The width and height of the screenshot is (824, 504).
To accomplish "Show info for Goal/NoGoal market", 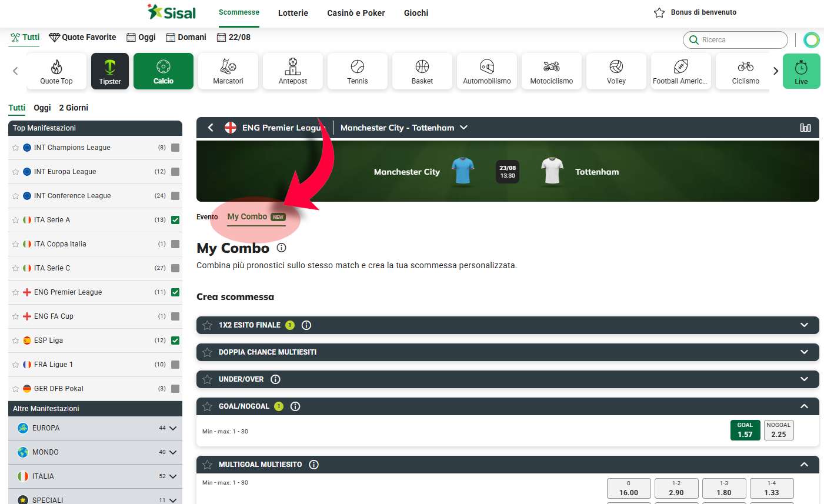I will [x=295, y=406].
